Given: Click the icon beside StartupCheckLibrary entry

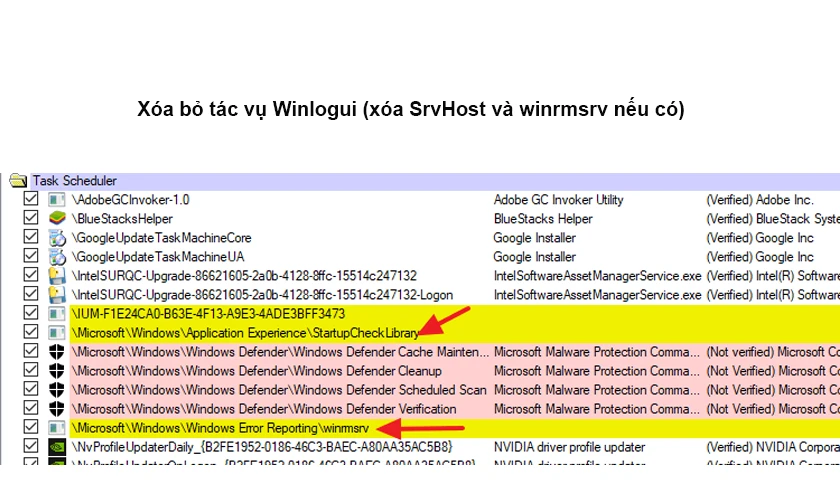Looking at the screenshot, I should pos(56,333).
